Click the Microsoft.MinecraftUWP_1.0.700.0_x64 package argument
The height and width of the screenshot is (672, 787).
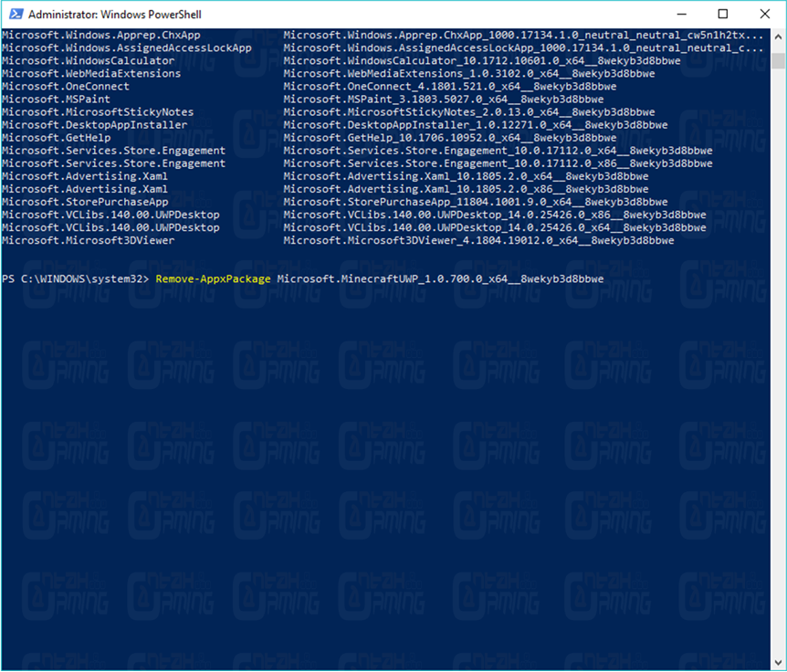click(x=440, y=279)
